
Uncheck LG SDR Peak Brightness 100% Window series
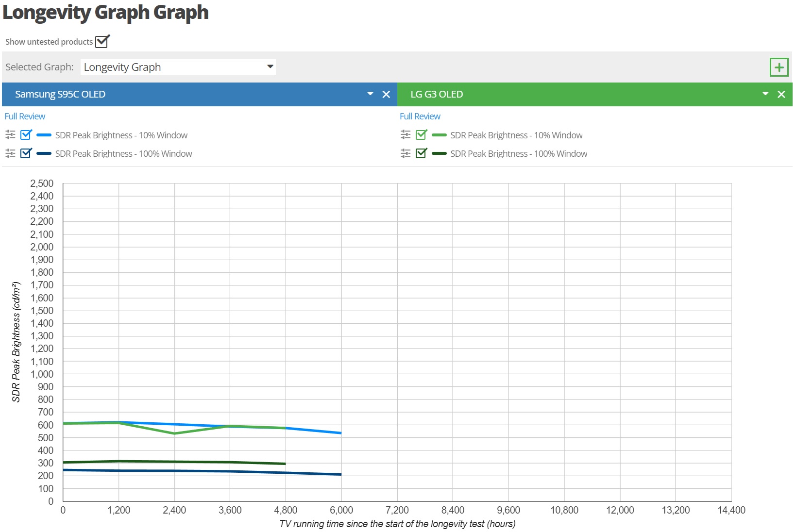422,153
